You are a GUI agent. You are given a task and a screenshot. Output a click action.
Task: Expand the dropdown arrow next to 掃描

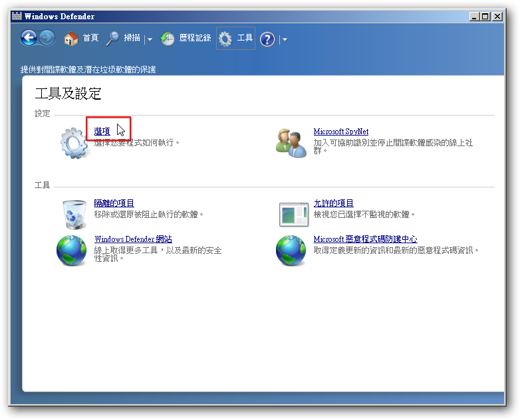(x=150, y=39)
